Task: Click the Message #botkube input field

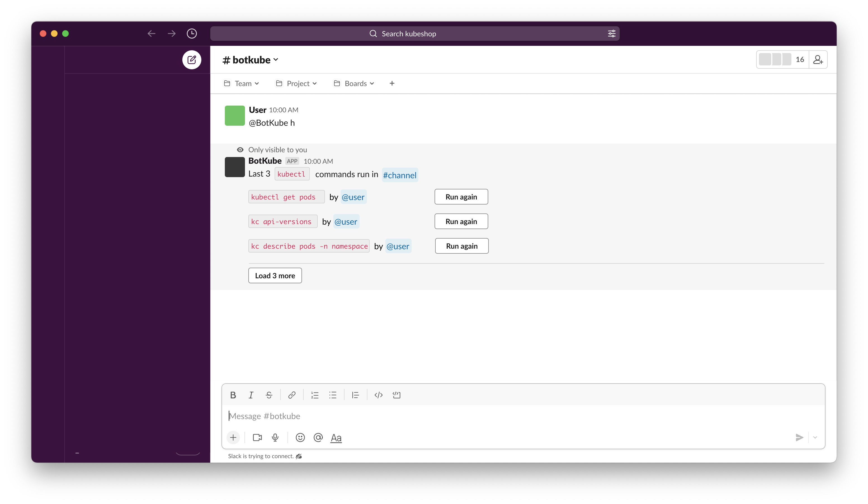Action: (523, 416)
